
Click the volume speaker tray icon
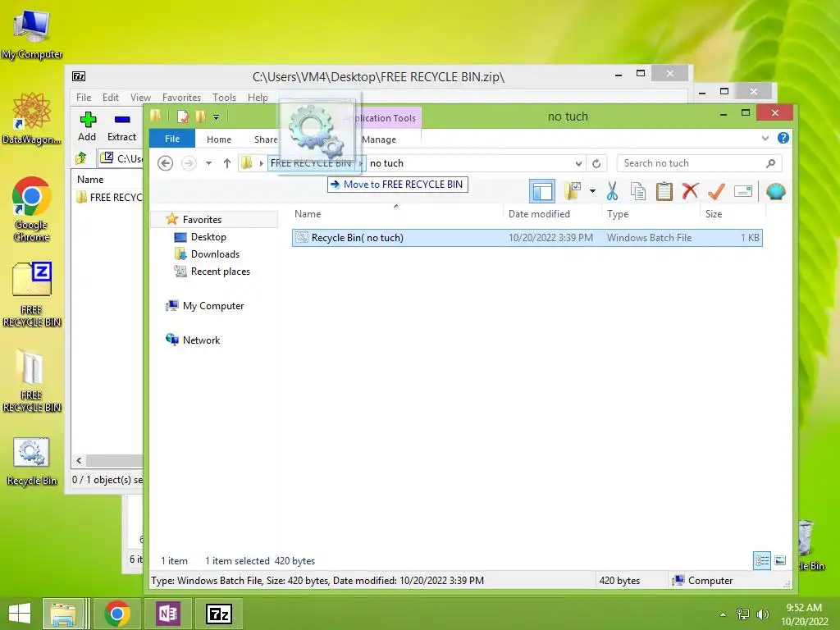pos(762,614)
